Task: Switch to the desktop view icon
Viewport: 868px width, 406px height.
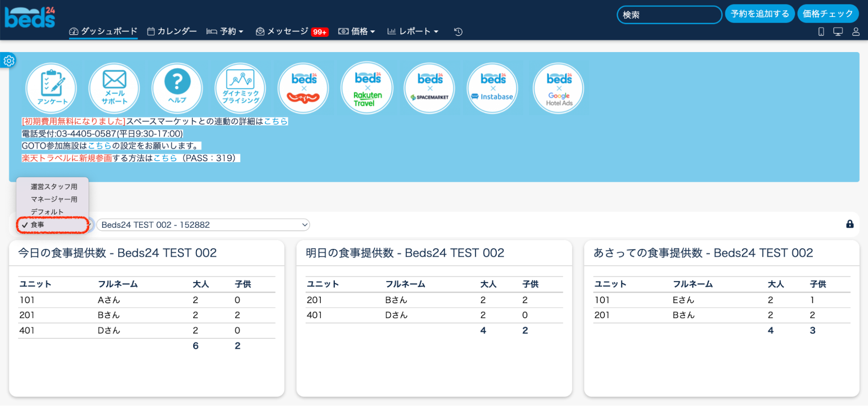Action: pyautogui.click(x=838, y=32)
